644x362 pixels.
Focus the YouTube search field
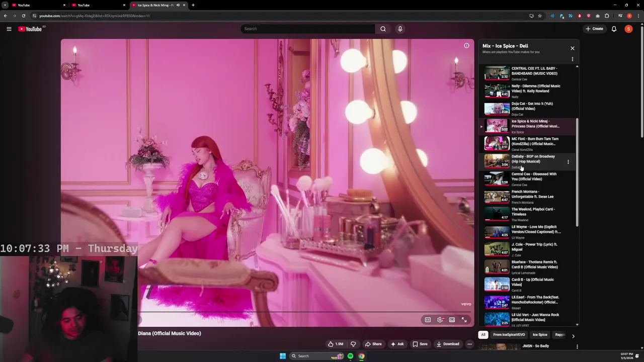(307, 29)
